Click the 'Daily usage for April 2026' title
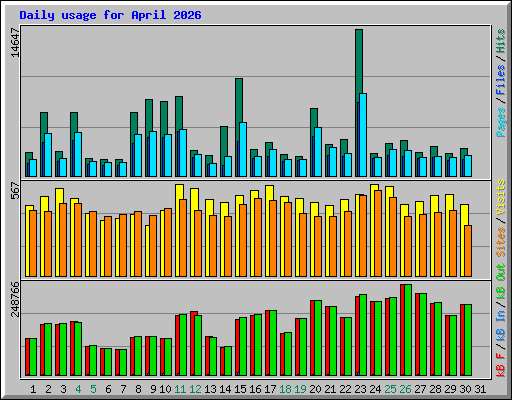The height and width of the screenshot is (400, 512). click(110, 15)
